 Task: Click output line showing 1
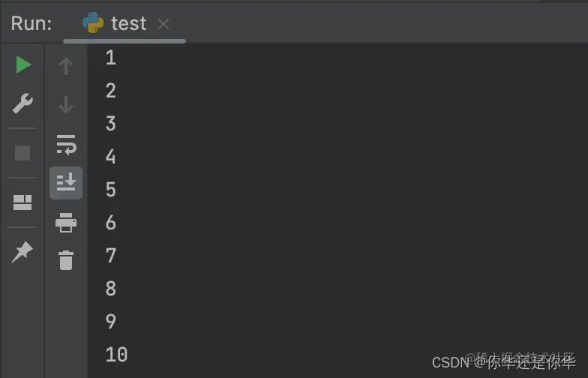tap(111, 58)
